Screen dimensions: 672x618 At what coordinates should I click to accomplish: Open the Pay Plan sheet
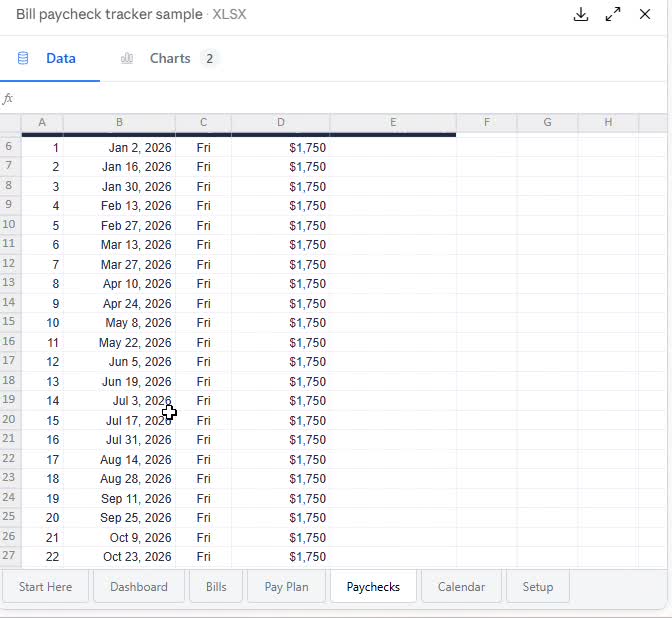coord(286,587)
